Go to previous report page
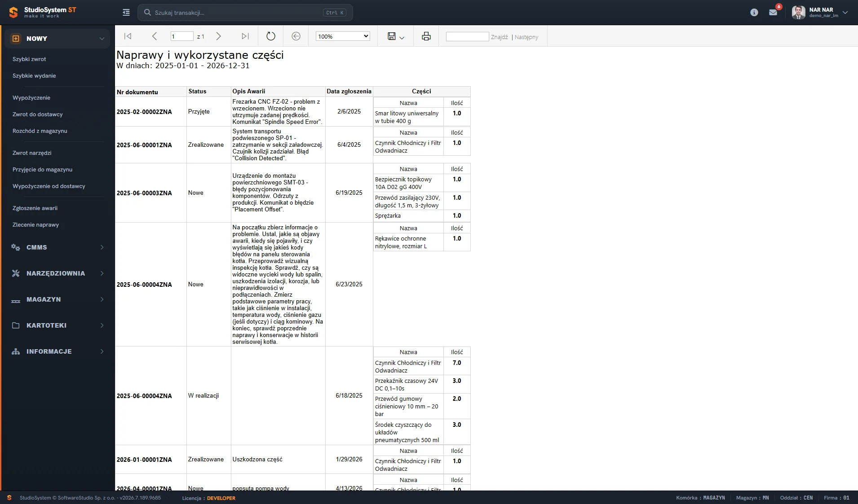Screen dimensions: 858x504 (x=155, y=36)
